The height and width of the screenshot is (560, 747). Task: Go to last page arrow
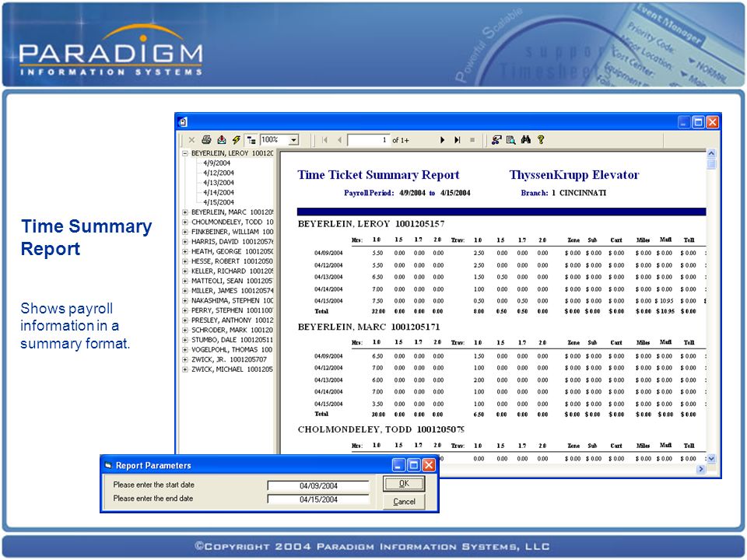tap(458, 140)
